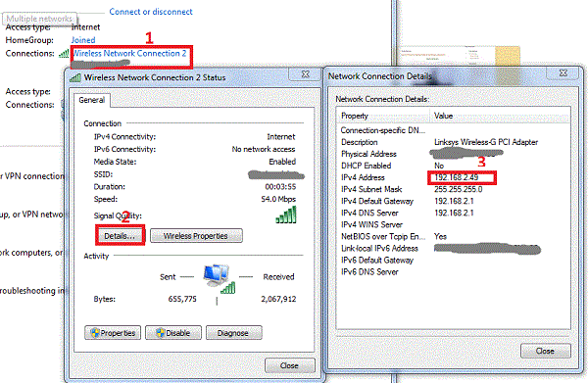Select the General tab

(92, 100)
